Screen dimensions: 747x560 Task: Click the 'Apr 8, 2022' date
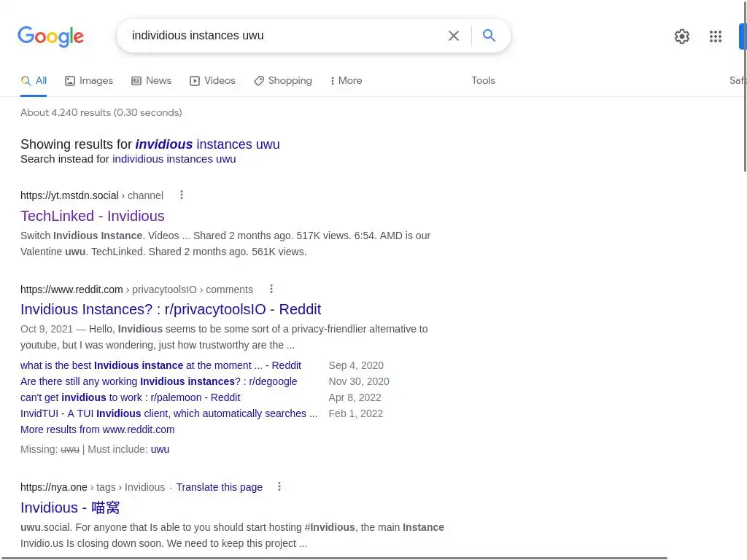click(x=355, y=397)
